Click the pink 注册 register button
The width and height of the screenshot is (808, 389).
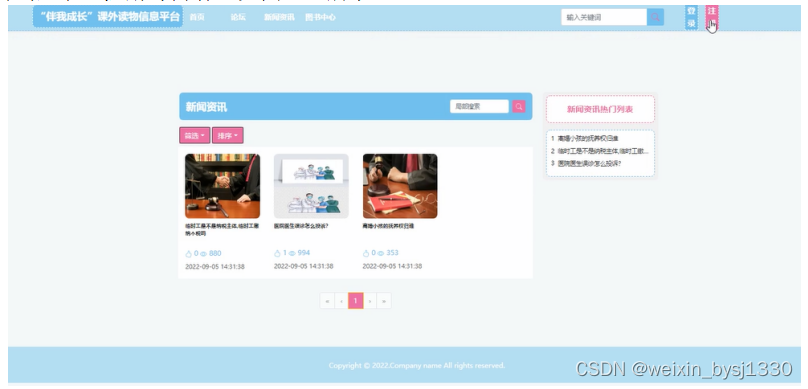point(712,18)
